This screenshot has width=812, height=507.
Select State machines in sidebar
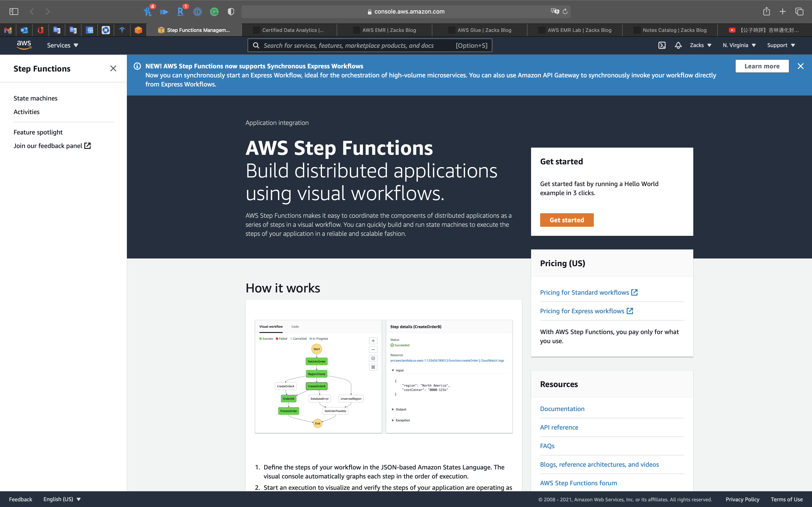(35, 98)
